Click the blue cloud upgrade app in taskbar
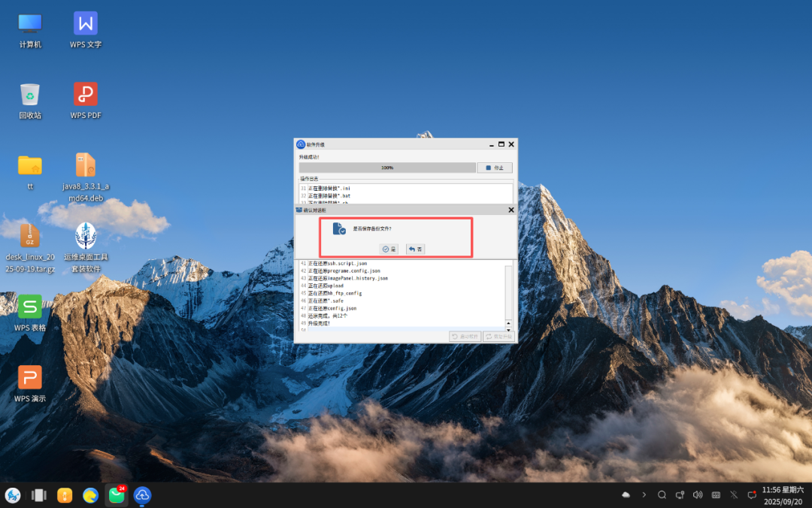This screenshot has height=508, width=812. 142,495
